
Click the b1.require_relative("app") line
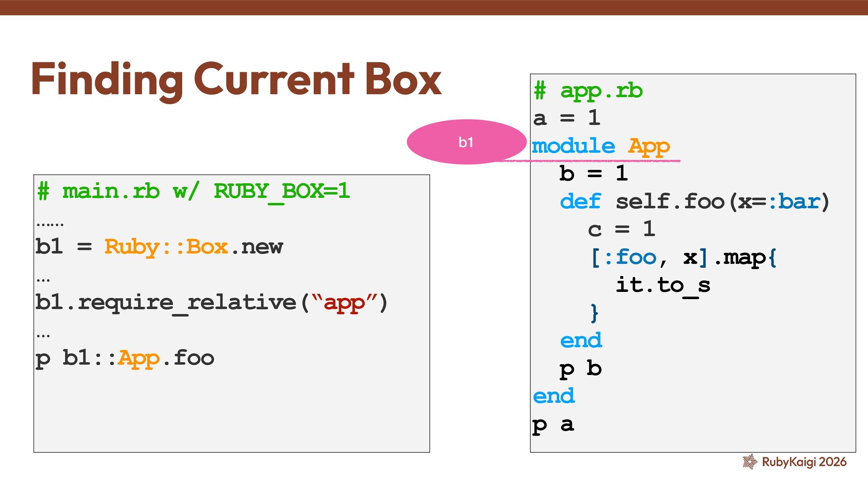[212, 302]
